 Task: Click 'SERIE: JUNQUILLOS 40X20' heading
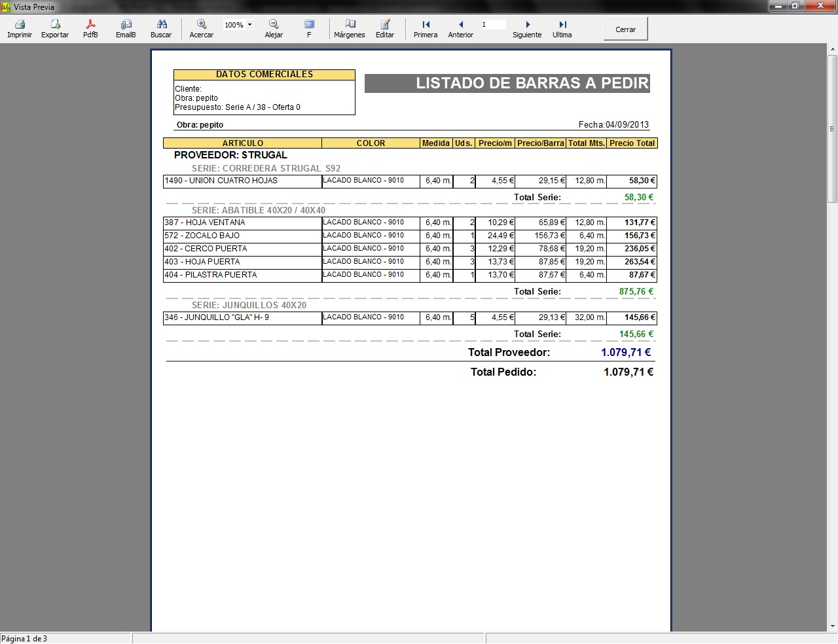pyautogui.click(x=249, y=305)
